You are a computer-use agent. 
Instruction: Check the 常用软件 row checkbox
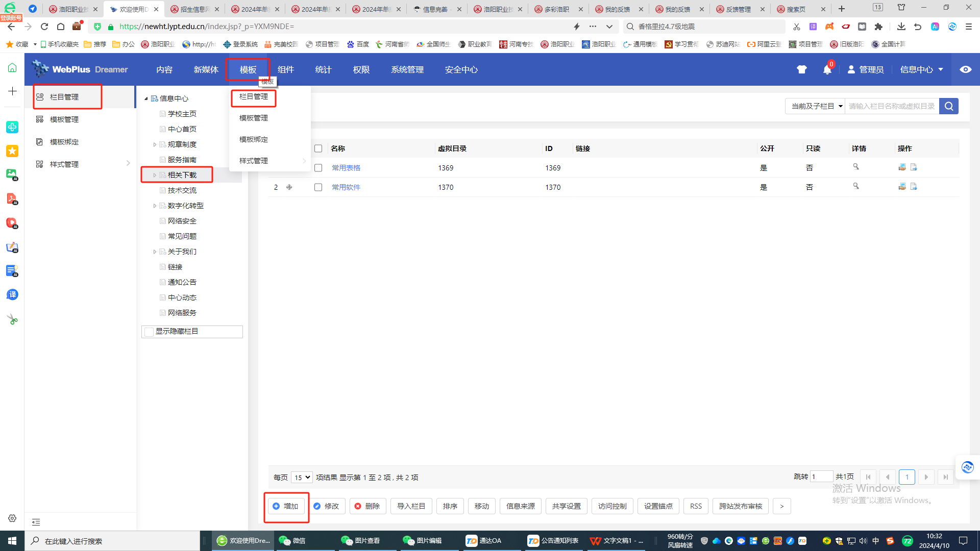318,187
